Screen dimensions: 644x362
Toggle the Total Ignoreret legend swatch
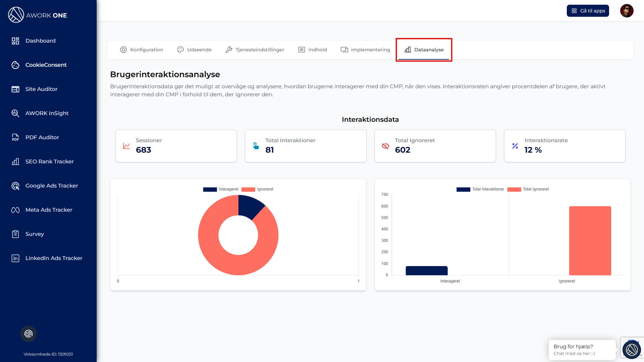tap(514, 189)
